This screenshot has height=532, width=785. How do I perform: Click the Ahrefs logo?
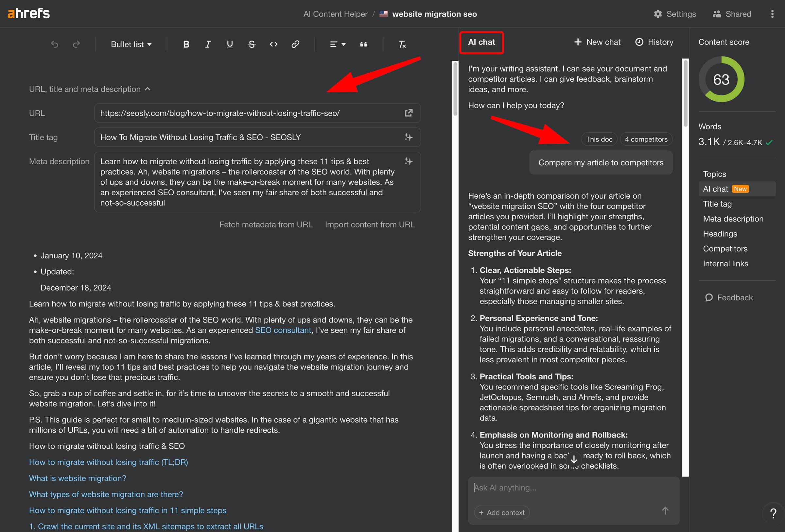point(29,13)
